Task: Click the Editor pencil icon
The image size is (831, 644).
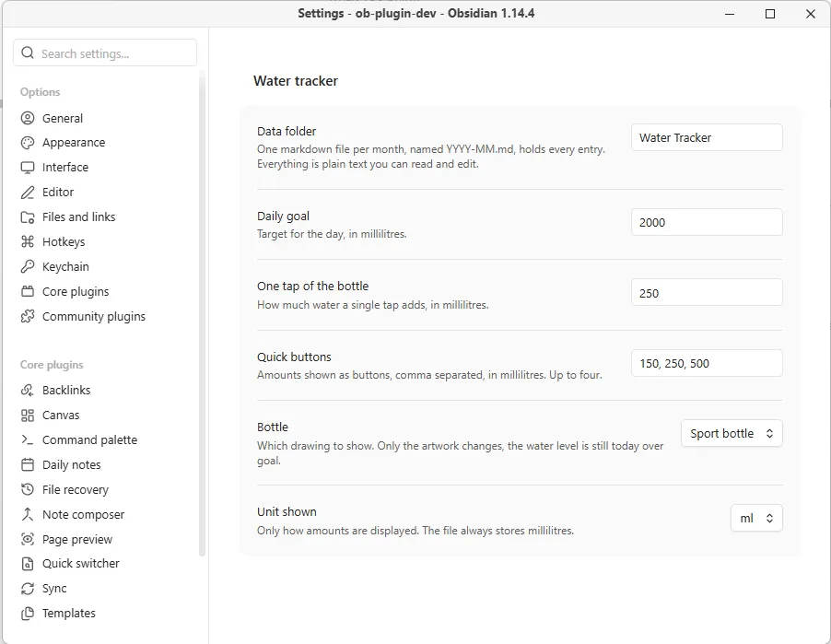Action: [28, 193]
